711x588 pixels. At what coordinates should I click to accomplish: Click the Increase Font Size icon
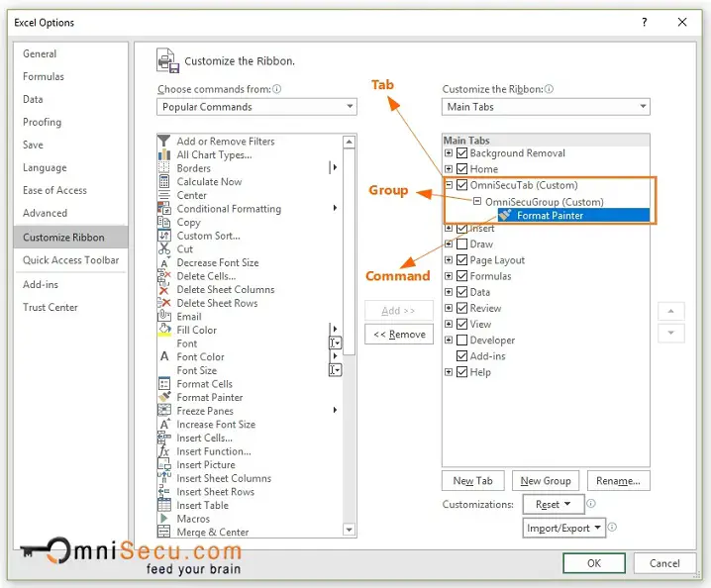tap(163, 425)
